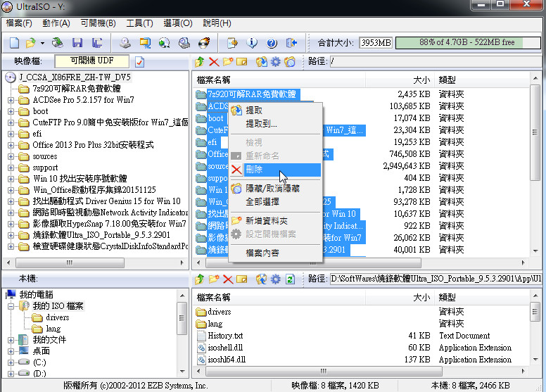
Task: Click the Open CD/DVD toolbar icon
Action: pos(58,43)
